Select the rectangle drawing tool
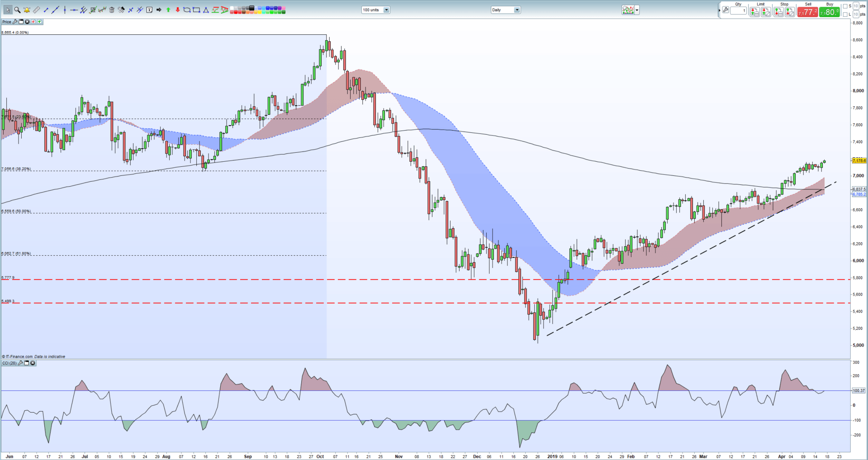 pyautogui.click(x=196, y=10)
